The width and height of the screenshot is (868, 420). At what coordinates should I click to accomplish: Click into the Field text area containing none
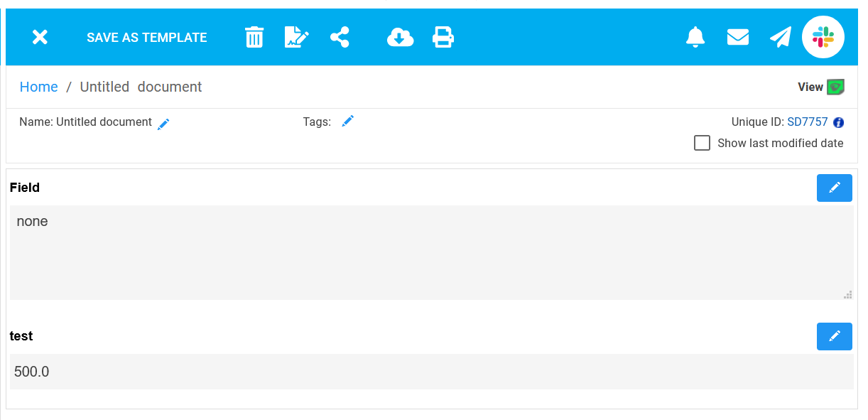coord(432,252)
